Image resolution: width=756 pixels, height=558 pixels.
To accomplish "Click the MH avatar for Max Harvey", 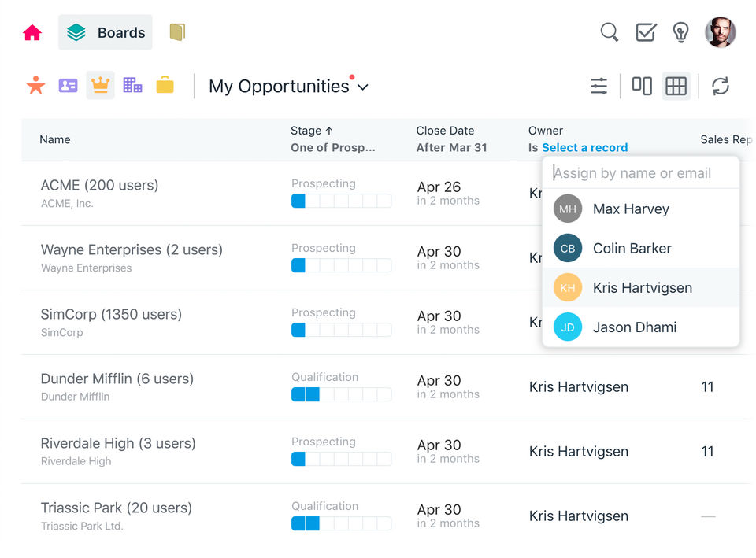I will click(x=568, y=209).
